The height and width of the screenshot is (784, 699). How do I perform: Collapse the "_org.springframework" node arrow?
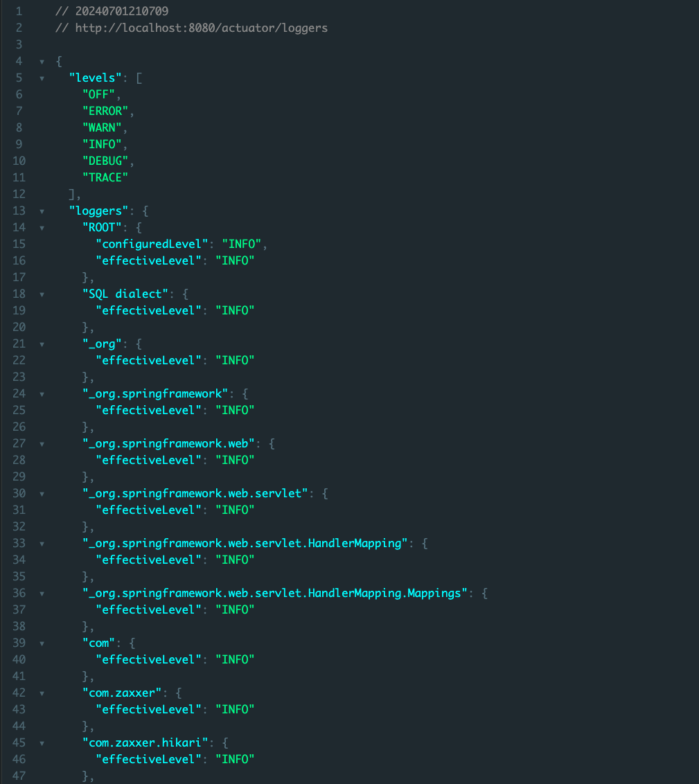tap(42, 395)
